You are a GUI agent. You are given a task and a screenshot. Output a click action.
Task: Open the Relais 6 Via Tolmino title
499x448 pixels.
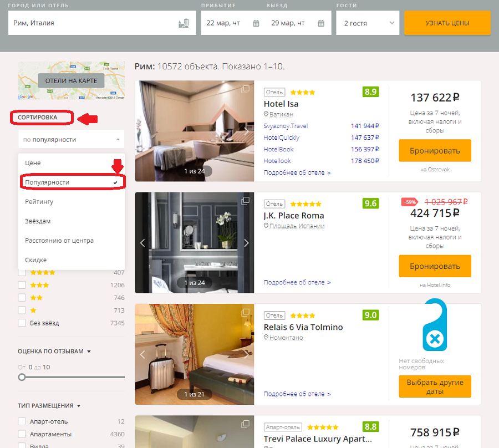point(303,328)
